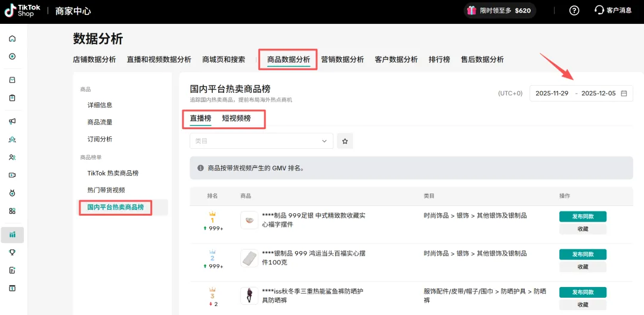Select 热门带货视频 in the left menu

(106, 190)
